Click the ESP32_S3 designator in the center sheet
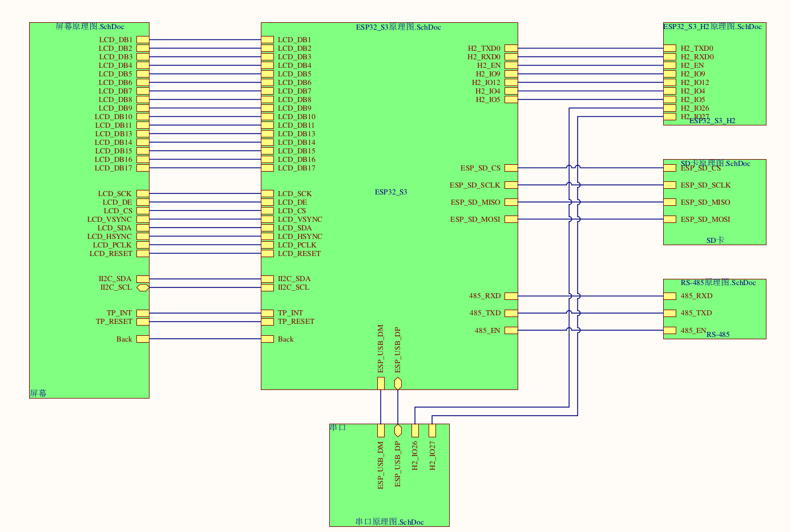791x532 pixels. click(x=391, y=192)
